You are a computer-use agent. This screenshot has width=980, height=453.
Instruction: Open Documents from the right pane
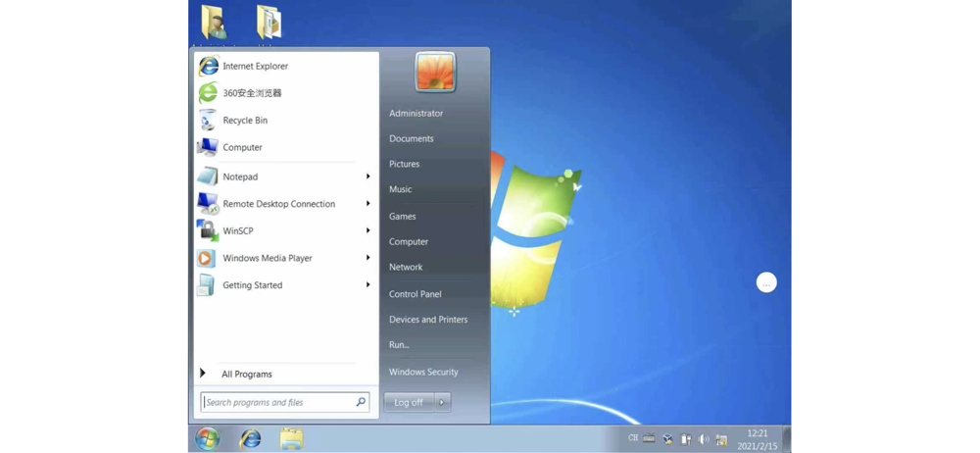click(x=412, y=139)
